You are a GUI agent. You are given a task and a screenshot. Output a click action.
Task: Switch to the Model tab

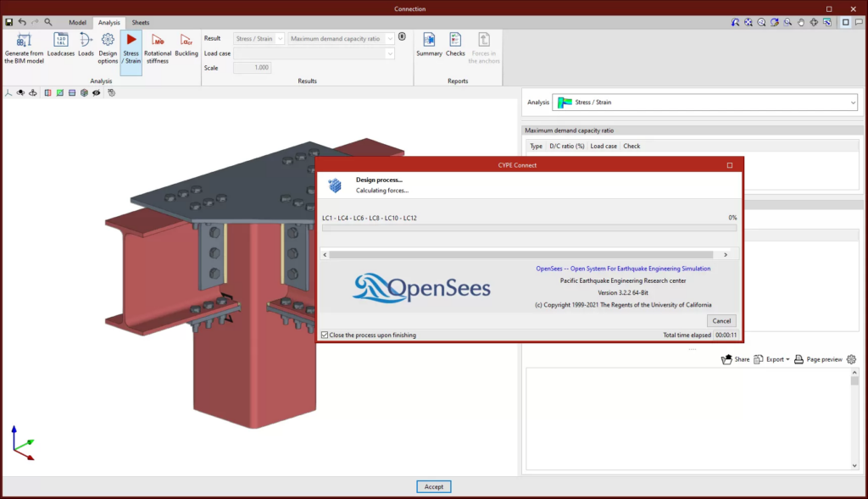(77, 23)
